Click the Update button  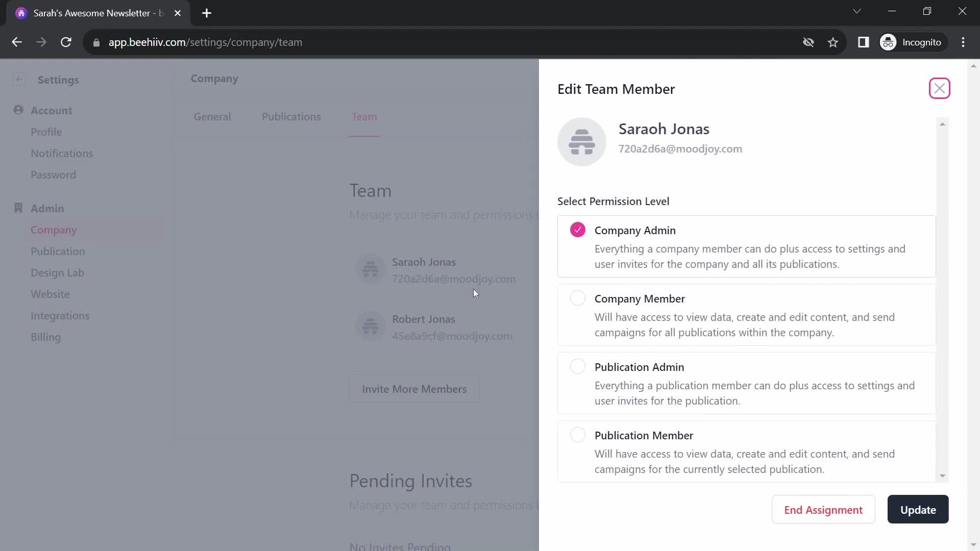coord(919,509)
